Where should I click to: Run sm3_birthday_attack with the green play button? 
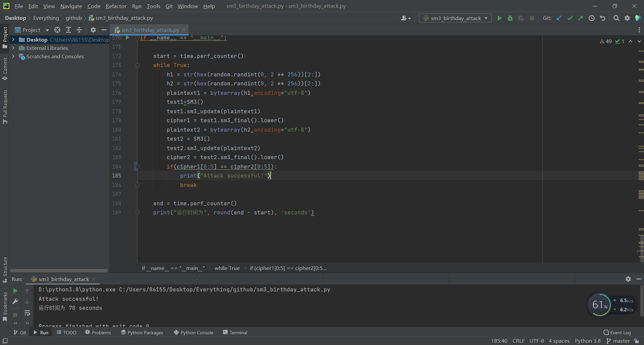point(499,18)
